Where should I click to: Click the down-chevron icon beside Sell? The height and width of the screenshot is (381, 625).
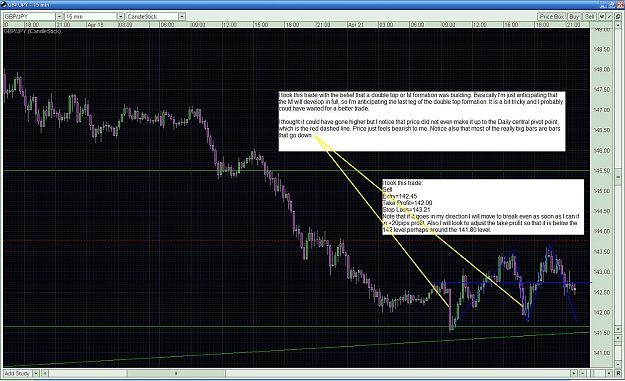(x=602, y=17)
